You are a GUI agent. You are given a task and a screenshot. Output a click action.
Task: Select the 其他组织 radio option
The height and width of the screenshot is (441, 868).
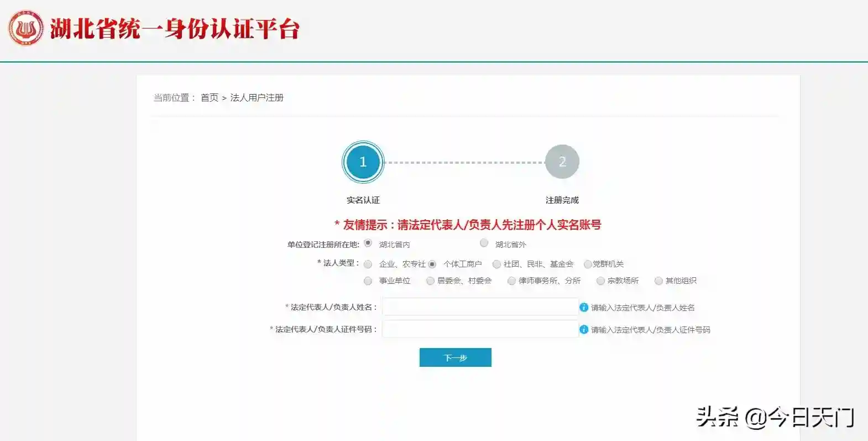tap(658, 281)
